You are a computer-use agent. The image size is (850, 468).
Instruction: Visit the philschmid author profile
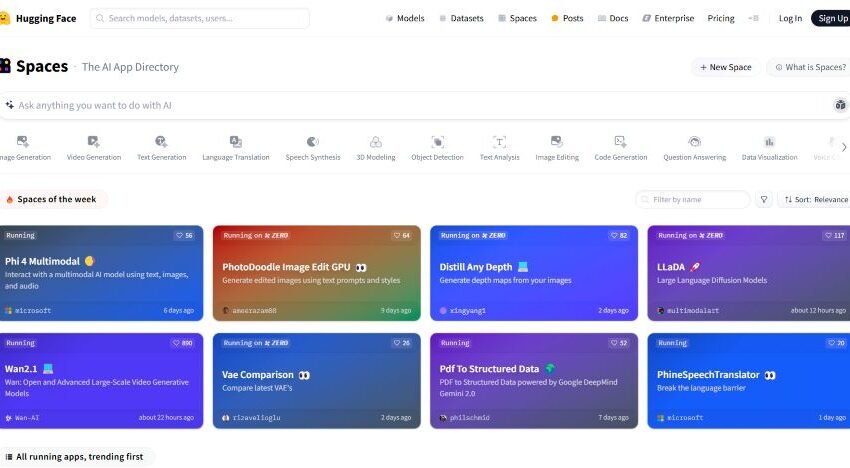pyautogui.click(x=465, y=418)
